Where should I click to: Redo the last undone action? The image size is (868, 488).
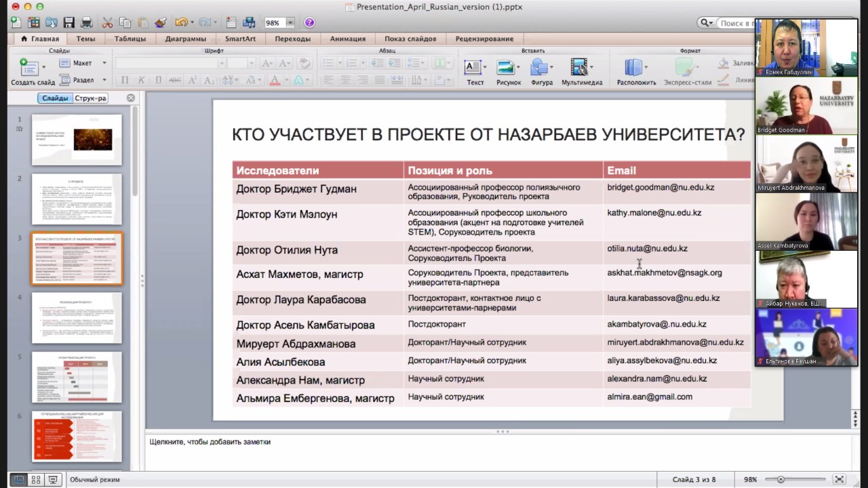(204, 22)
